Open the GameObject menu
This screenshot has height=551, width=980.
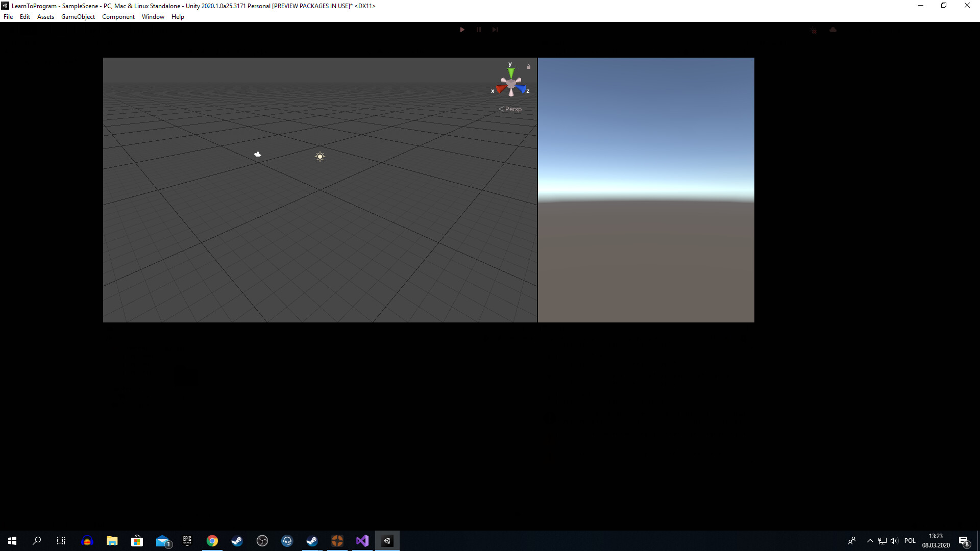[x=78, y=16]
